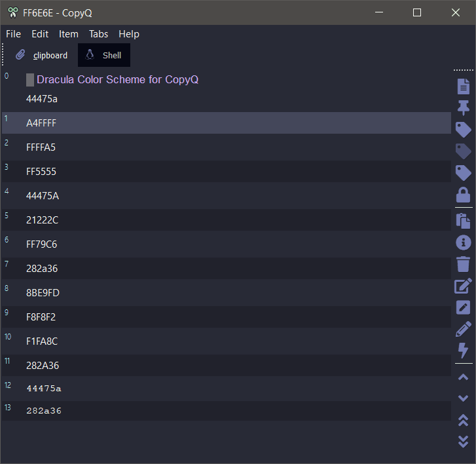The height and width of the screenshot is (464, 476).
Task: Click the gray color square beside Dracula title
Action: [x=29, y=80]
